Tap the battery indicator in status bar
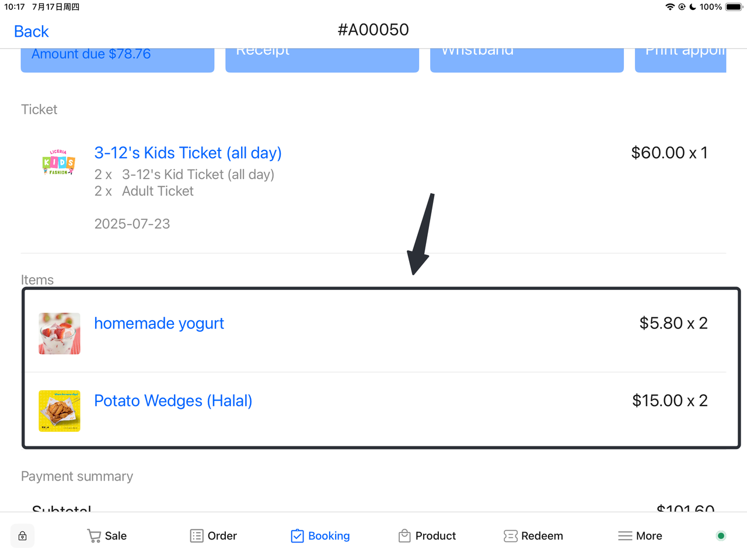747x560 pixels. [734, 7]
